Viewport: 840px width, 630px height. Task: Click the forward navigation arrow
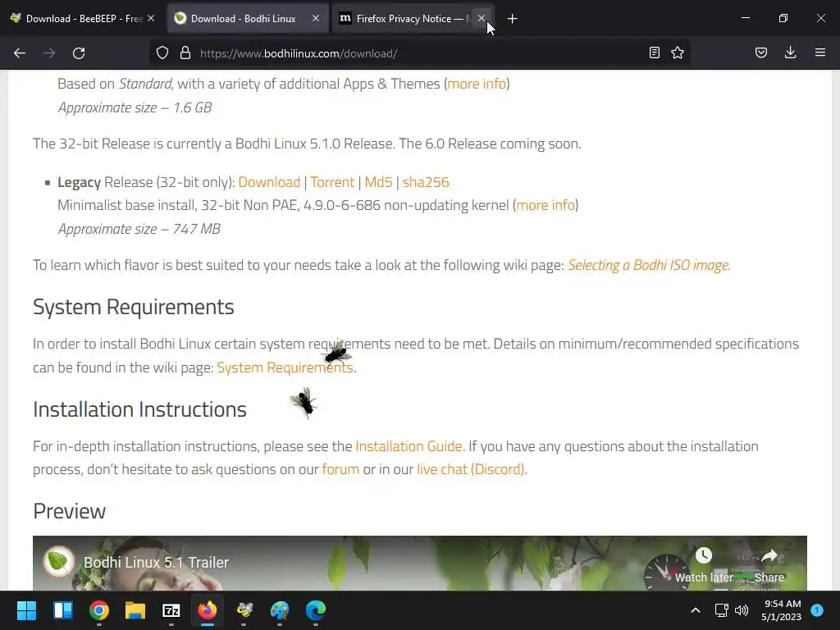point(49,53)
